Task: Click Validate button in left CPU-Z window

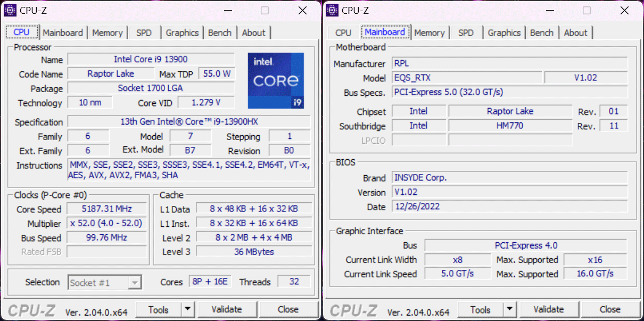Action: pyautogui.click(x=227, y=309)
